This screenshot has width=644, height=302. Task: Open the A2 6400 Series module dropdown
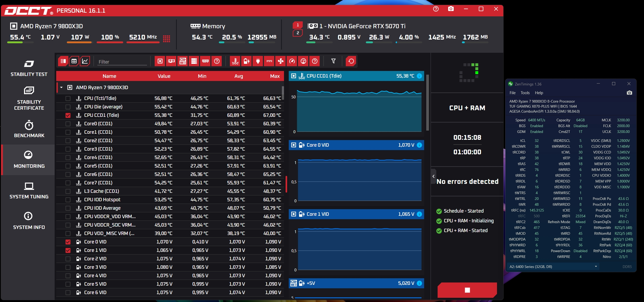[x=553, y=267]
